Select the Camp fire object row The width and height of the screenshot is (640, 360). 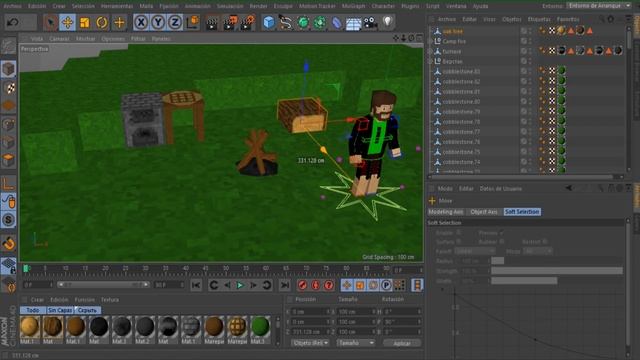[x=454, y=41]
